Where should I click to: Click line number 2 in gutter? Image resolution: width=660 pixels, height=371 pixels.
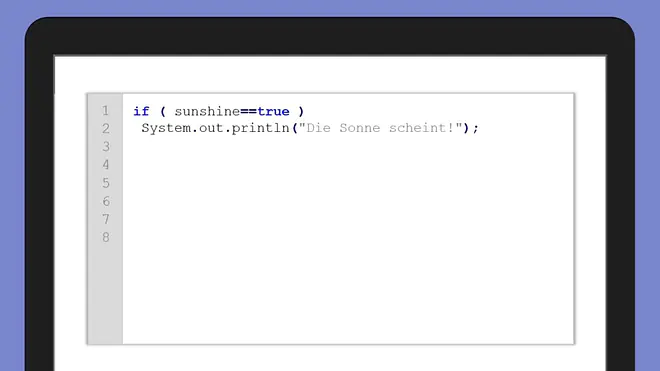pyautogui.click(x=106, y=128)
